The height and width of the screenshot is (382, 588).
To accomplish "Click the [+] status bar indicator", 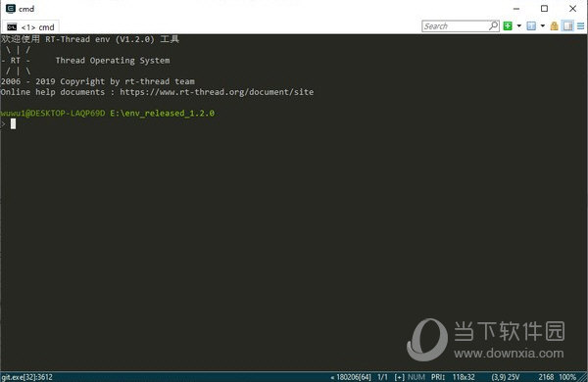I will [x=400, y=377].
